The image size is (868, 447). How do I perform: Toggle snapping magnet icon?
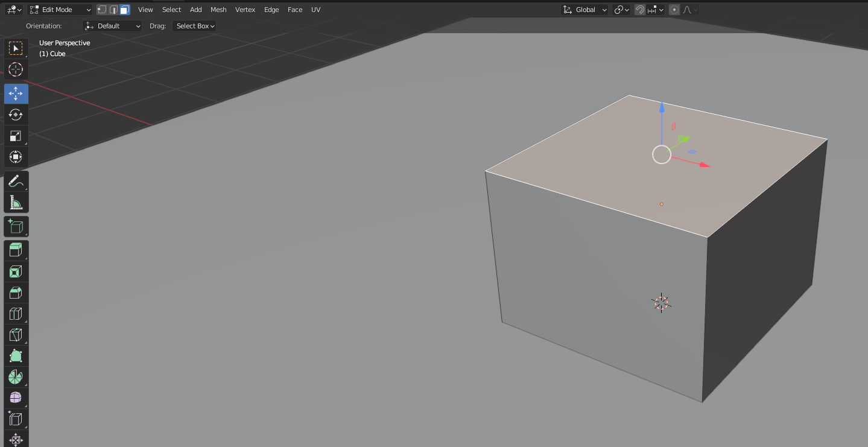(x=640, y=10)
